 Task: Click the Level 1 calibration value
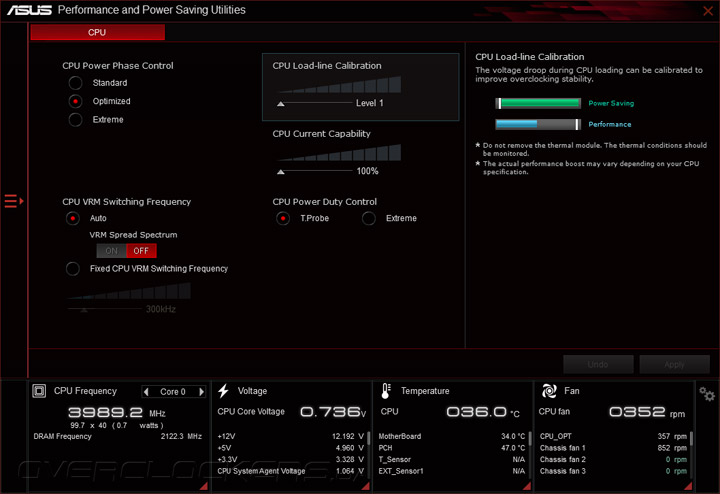(370, 103)
